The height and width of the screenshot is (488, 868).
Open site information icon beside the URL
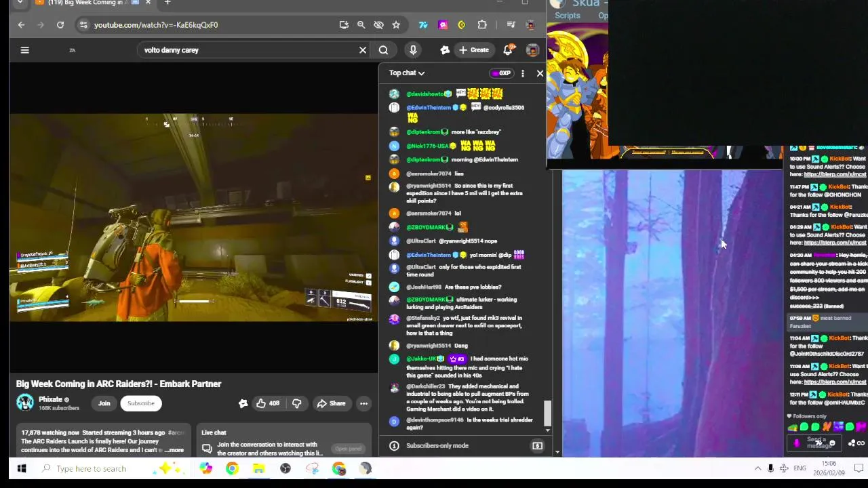(x=83, y=25)
